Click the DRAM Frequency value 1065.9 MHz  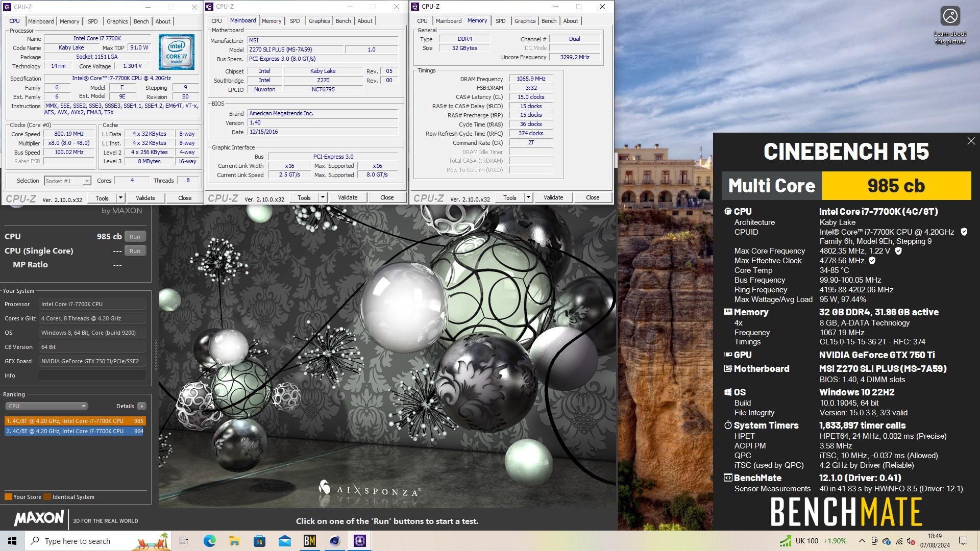tap(531, 79)
